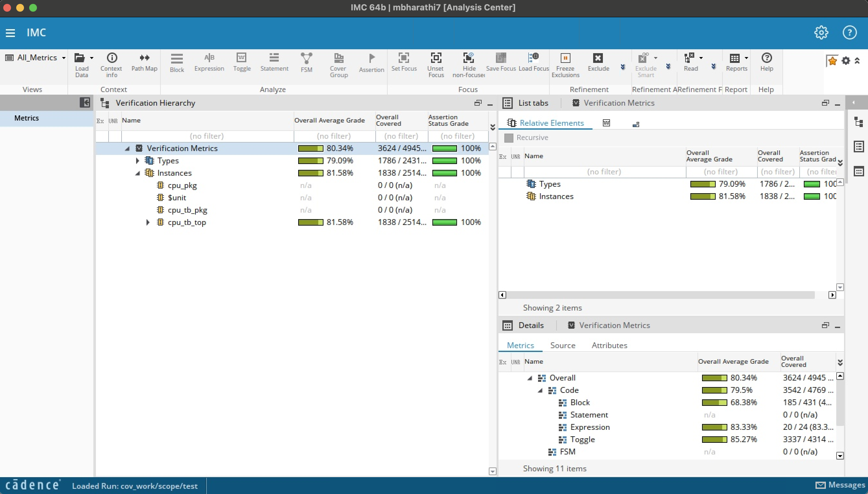The width and height of the screenshot is (868, 494).
Task: Click Freeze Exclusions
Action: coord(566,65)
